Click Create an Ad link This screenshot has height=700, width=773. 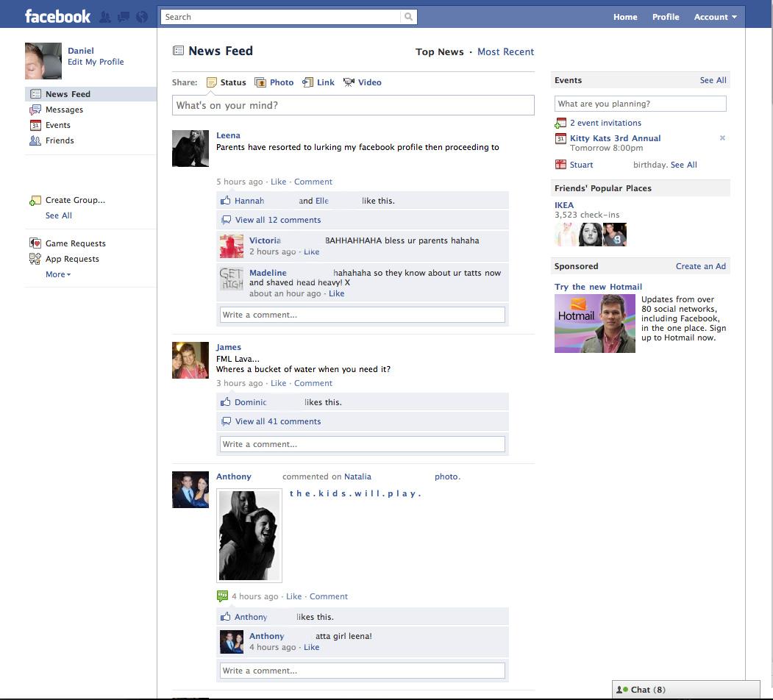point(700,266)
